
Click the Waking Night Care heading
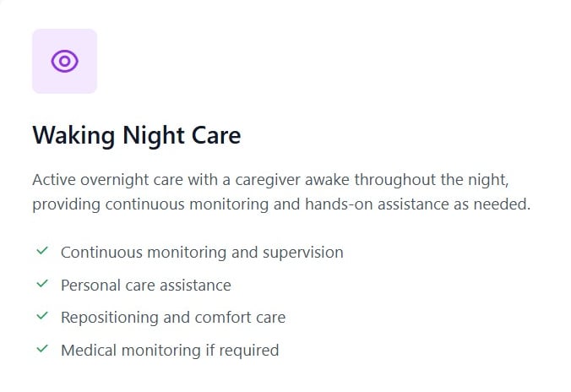(136, 135)
